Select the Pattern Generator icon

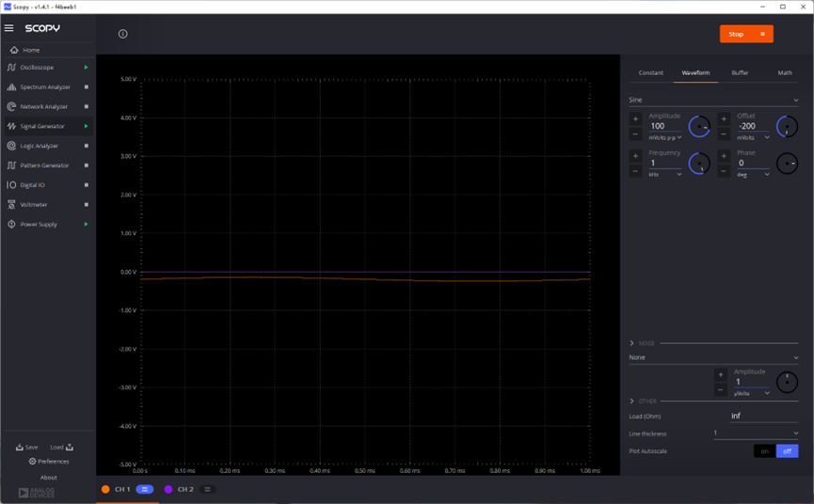(x=11, y=165)
